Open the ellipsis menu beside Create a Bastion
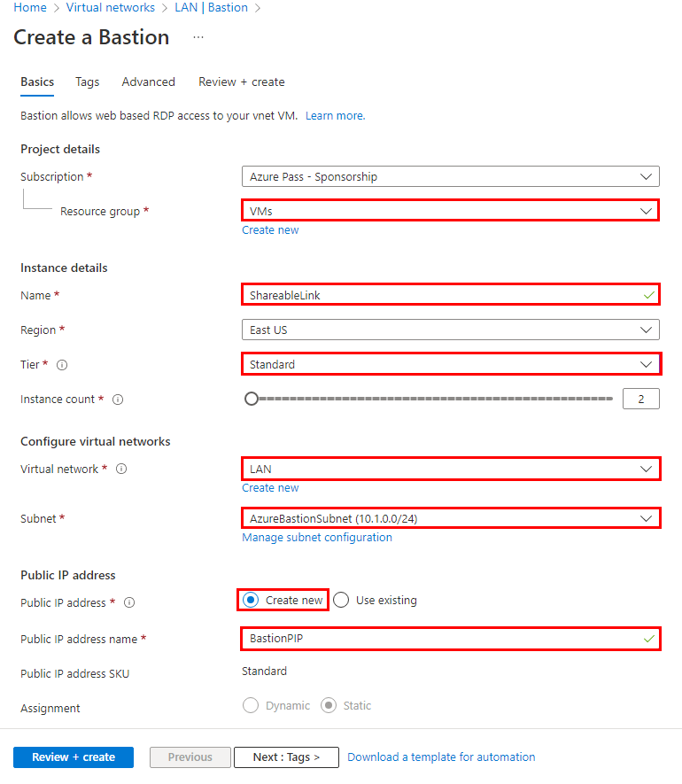Screen dimensions: 682x784 (x=198, y=37)
